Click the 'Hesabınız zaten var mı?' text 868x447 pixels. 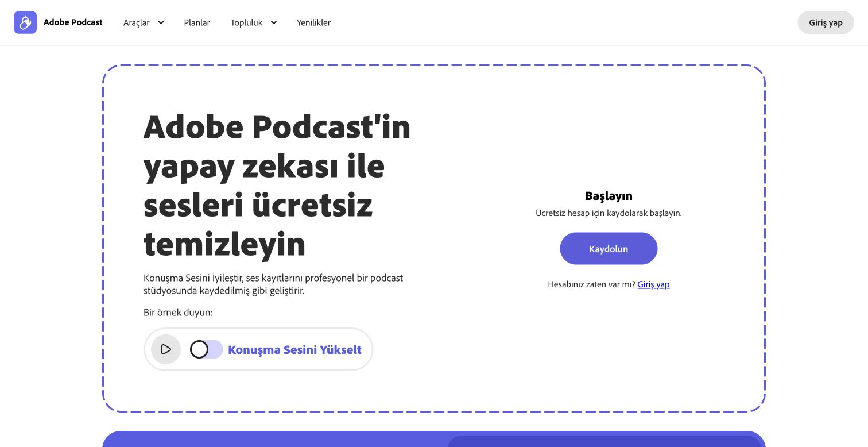click(591, 284)
